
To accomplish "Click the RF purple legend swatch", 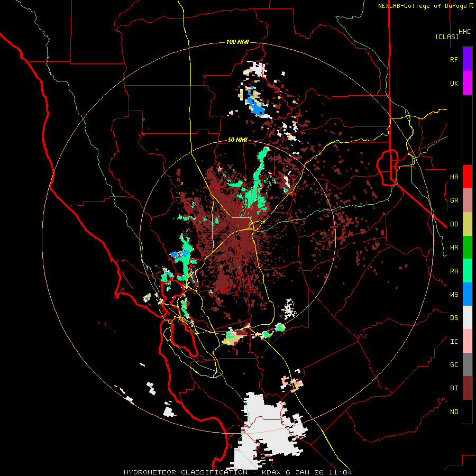I will click(x=467, y=59).
